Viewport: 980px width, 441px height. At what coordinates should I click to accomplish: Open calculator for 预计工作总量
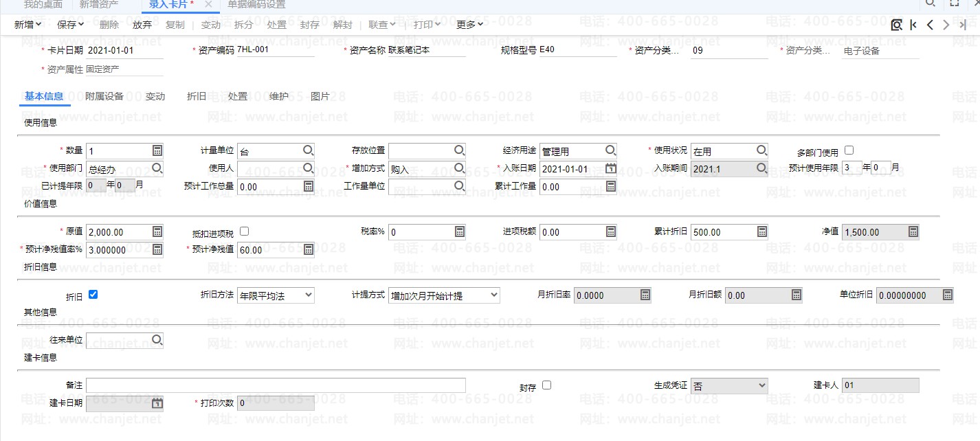[x=308, y=186]
